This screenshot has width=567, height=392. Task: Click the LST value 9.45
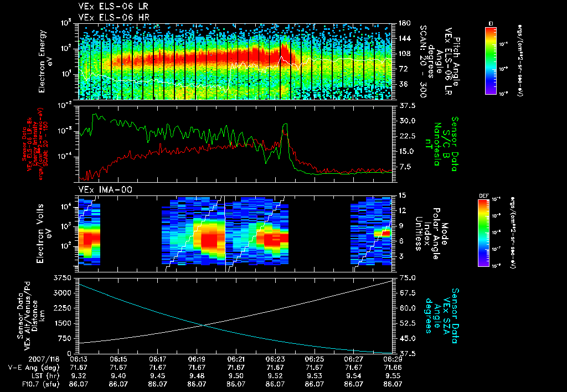pyautogui.click(x=157, y=376)
